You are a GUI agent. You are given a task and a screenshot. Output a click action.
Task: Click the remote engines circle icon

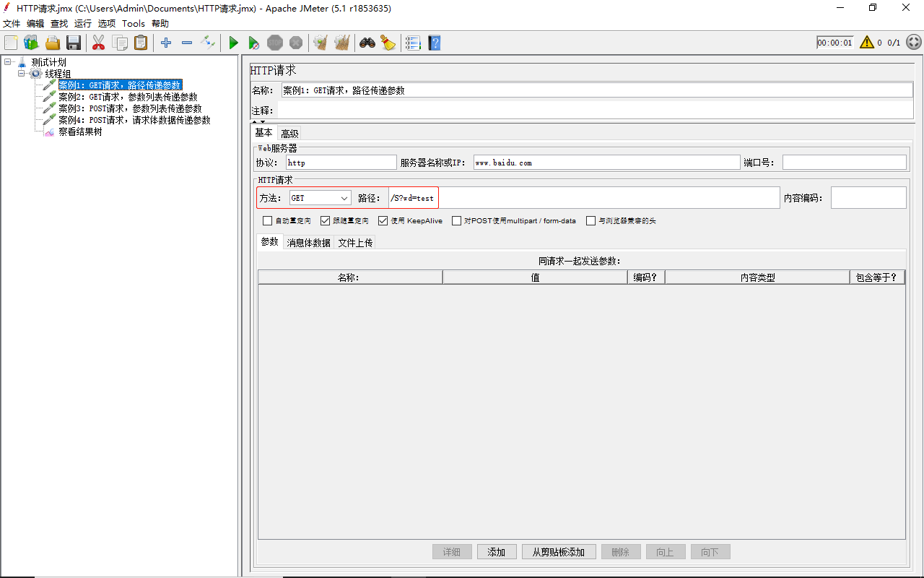pos(913,43)
